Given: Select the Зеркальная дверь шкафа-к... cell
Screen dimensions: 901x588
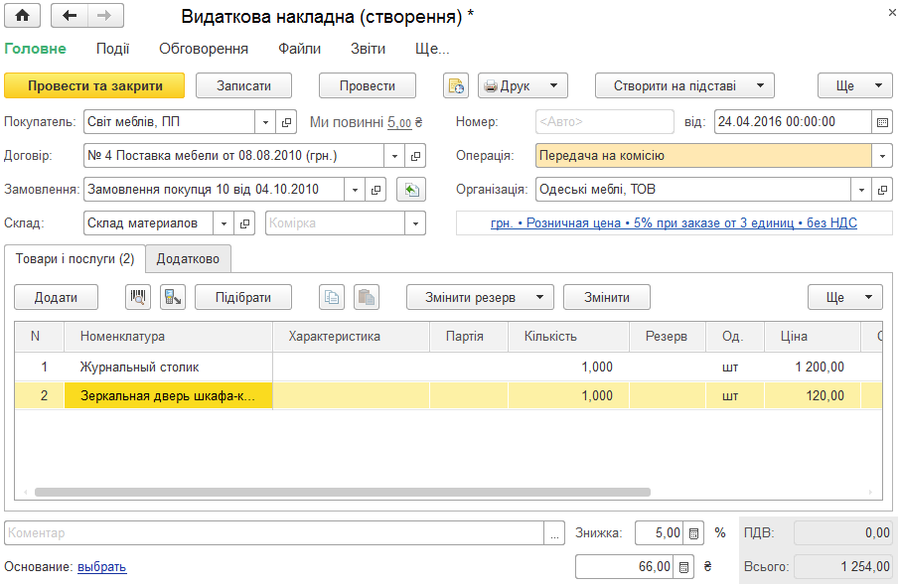Looking at the screenshot, I should (x=168, y=396).
